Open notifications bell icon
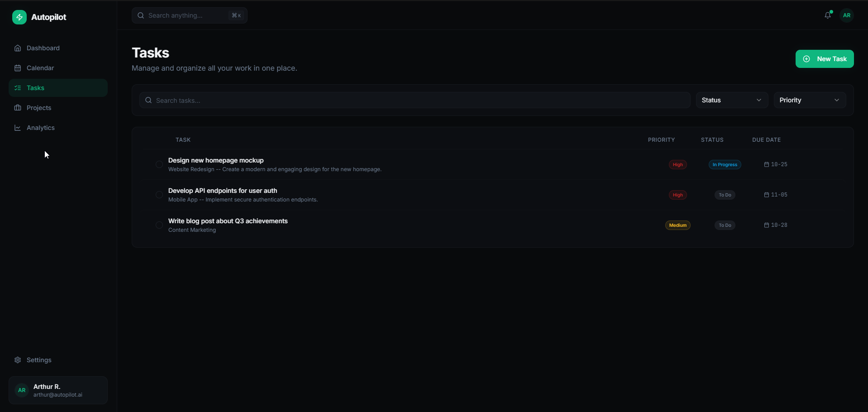Image resolution: width=868 pixels, height=412 pixels. point(827,15)
